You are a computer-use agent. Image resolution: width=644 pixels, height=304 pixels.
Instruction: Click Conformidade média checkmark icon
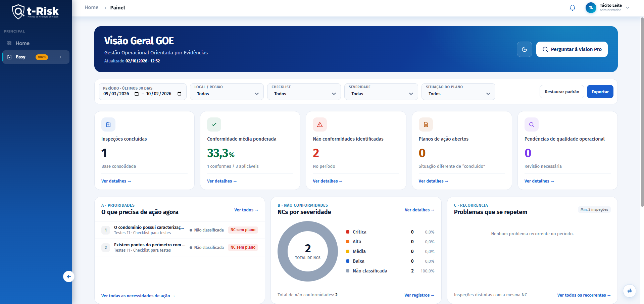coord(214,124)
